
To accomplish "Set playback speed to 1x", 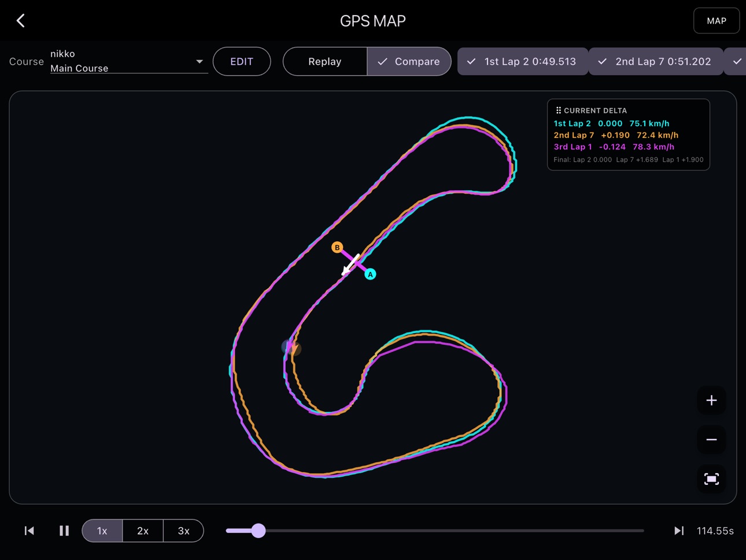I will pos(102,530).
